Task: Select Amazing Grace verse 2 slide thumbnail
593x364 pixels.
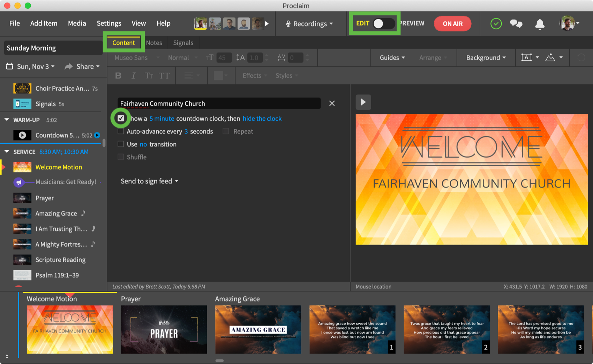Action: tap(446, 329)
